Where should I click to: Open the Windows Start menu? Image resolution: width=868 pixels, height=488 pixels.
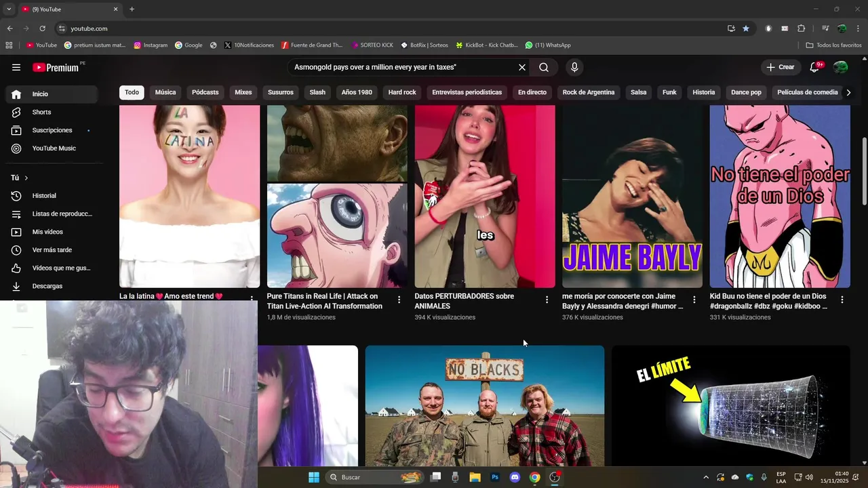coord(313,477)
